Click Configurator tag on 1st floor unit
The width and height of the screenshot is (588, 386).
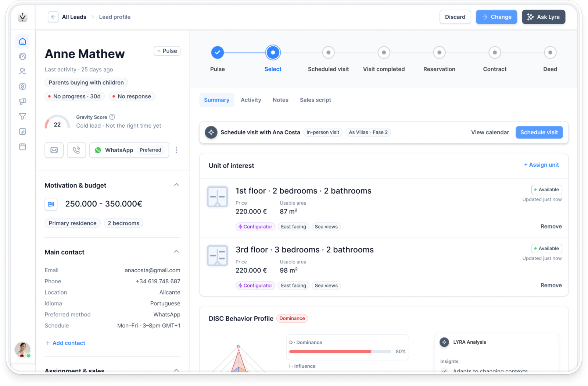(255, 227)
